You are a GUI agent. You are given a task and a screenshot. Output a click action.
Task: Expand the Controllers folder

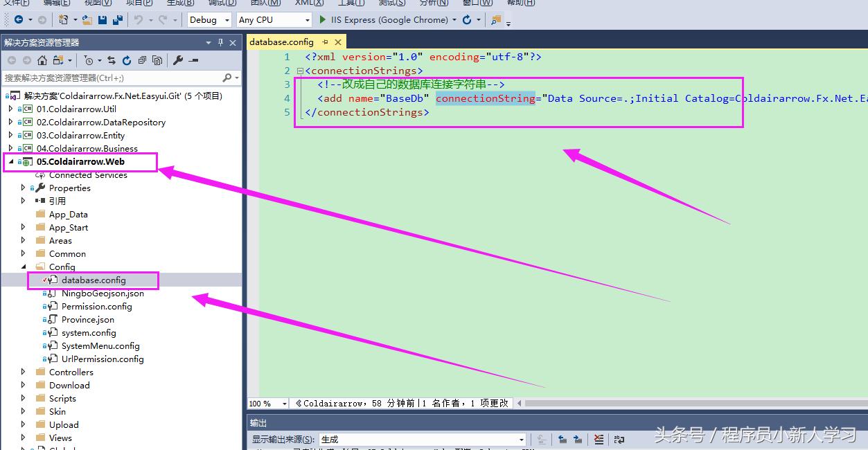coord(24,372)
